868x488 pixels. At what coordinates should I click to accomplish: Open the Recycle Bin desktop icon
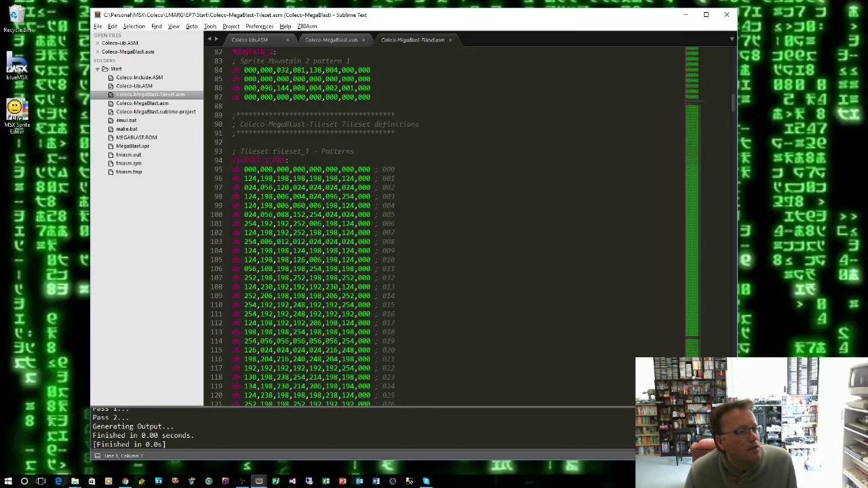(17, 18)
